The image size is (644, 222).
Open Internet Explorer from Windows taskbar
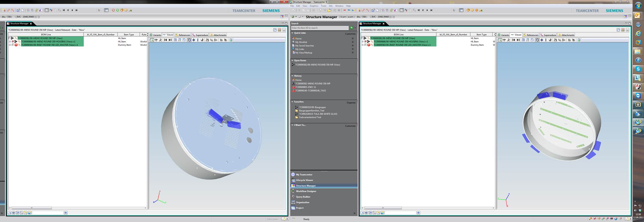pos(638,33)
